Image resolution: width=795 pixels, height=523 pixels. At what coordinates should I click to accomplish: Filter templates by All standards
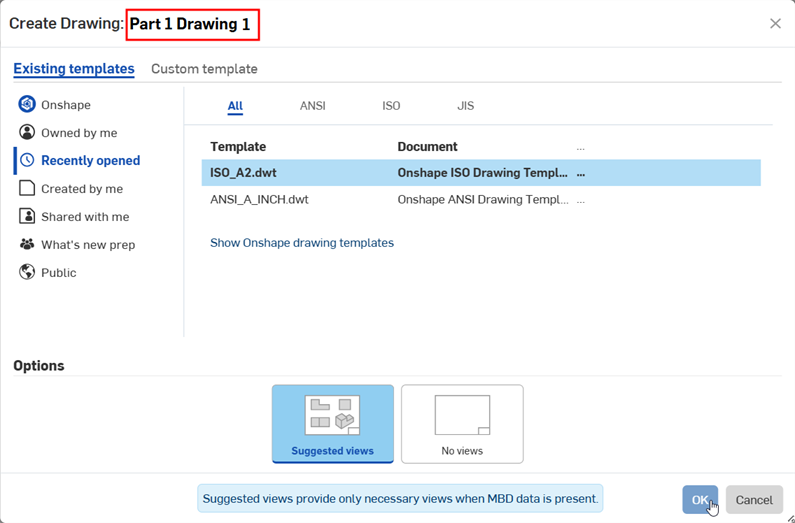(x=235, y=106)
